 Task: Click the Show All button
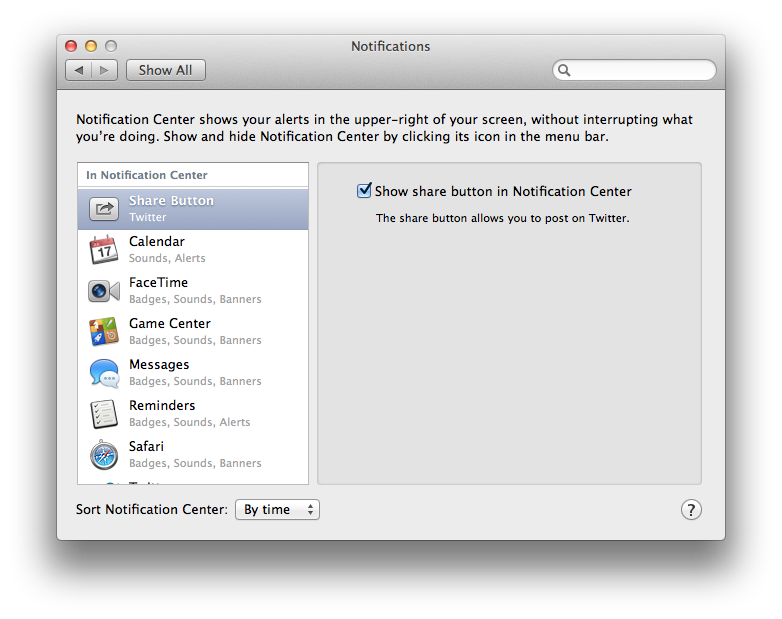point(166,70)
